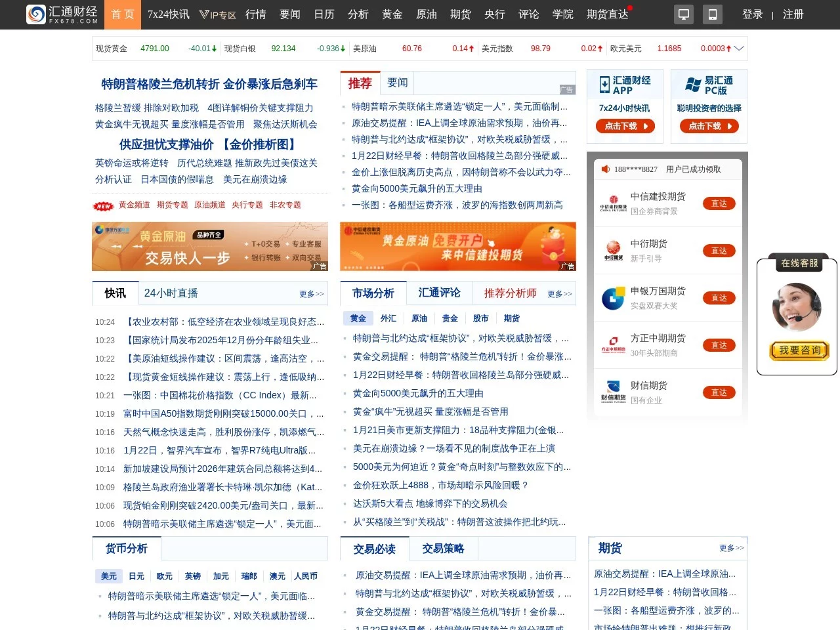Viewport: 840px width, 630px height.
Task: Click the 汇通财经APP download arrow icon
Action: point(604,83)
